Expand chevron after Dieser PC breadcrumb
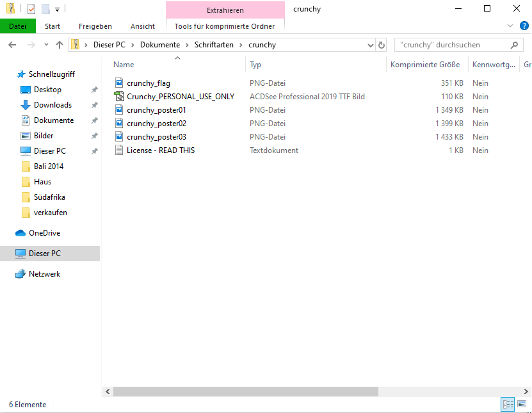The image size is (532, 413). pos(133,45)
